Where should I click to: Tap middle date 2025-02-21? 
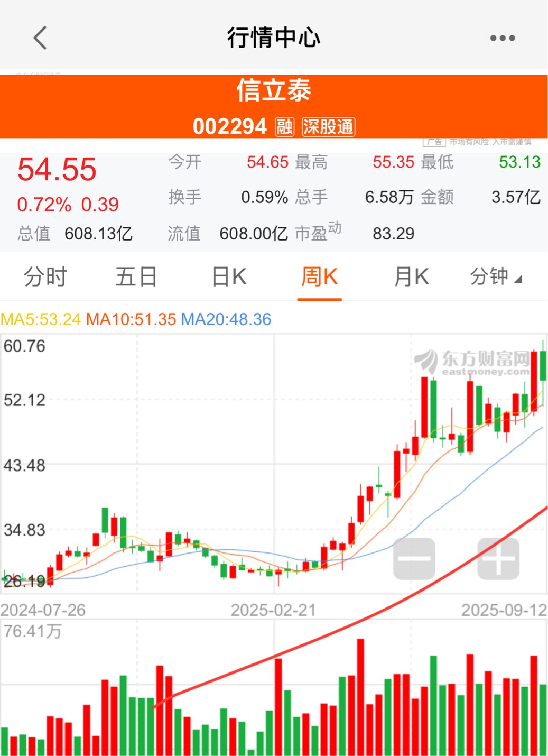click(273, 610)
